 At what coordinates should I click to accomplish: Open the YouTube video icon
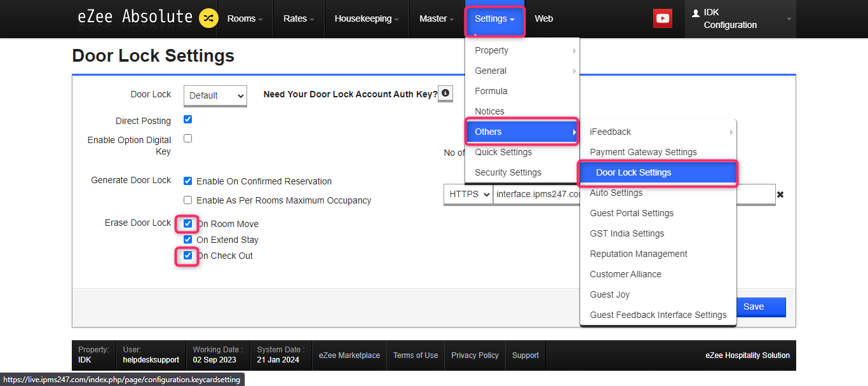(663, 18)
